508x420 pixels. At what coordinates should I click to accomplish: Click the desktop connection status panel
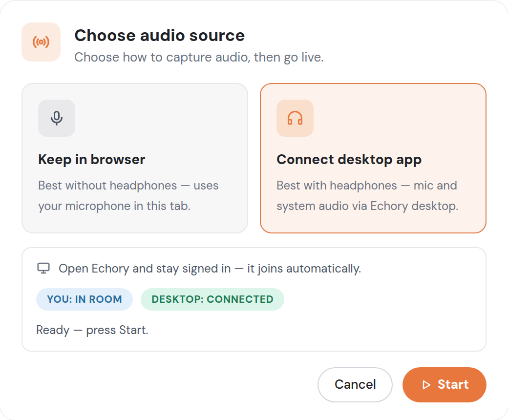[254, 299]
